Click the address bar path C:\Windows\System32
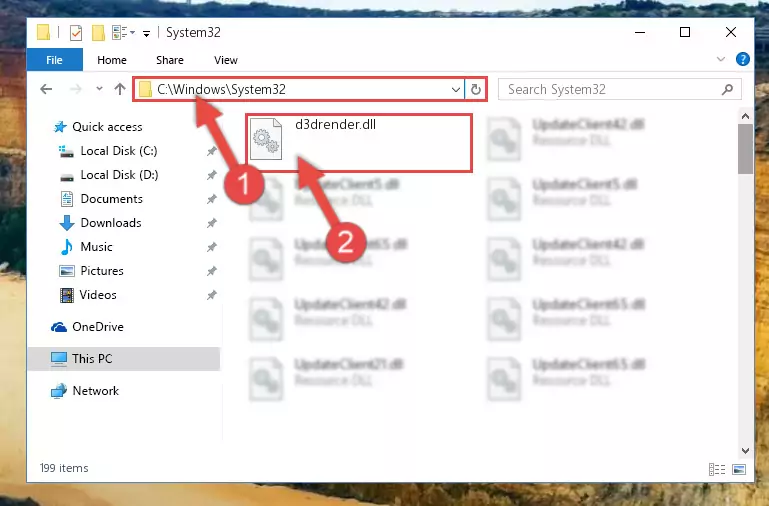The height and width of the screenshot is (506, 769). pos(221,89)
